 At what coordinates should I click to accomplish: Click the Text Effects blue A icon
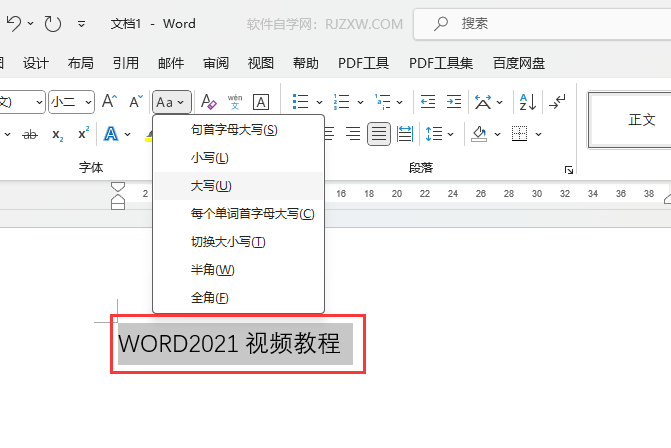tap(111, 134)
